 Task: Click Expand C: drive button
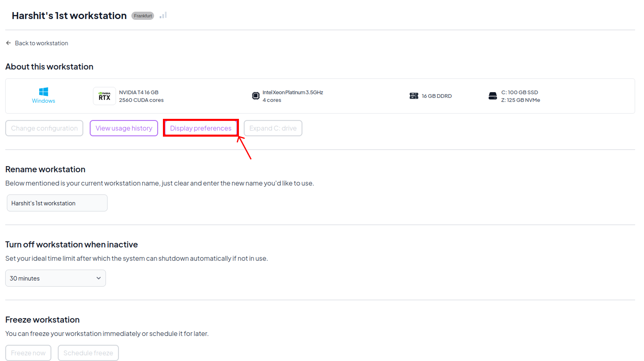coord(273,128)
